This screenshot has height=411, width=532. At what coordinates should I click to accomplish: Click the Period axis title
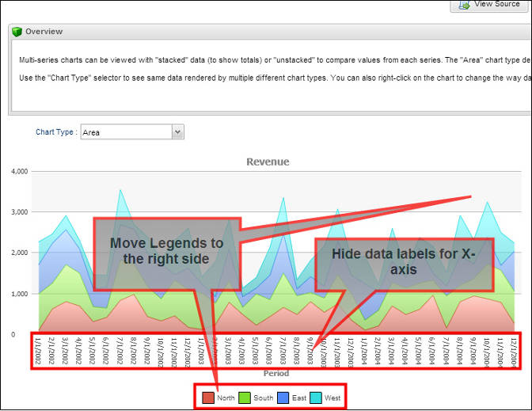pos(275,373)
